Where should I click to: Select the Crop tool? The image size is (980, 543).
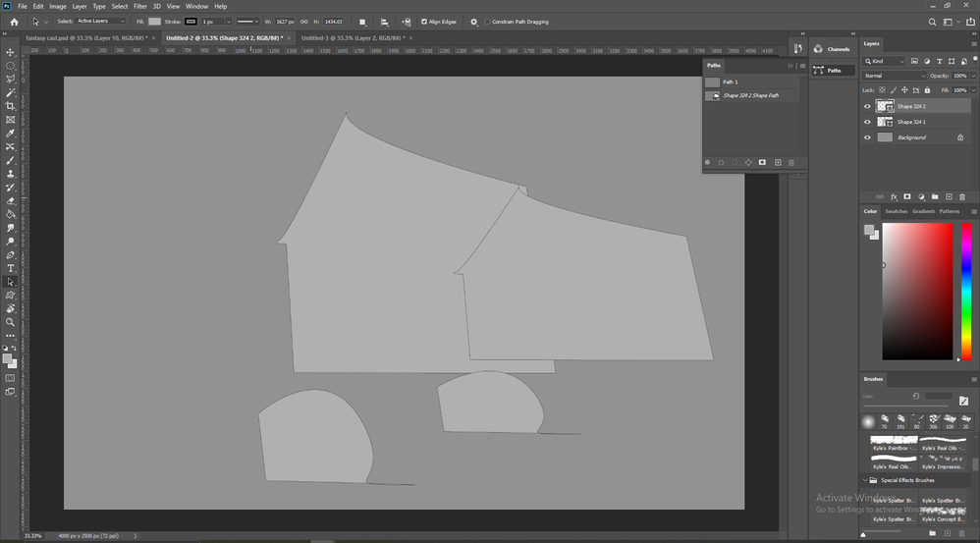[x=10, y=106]
